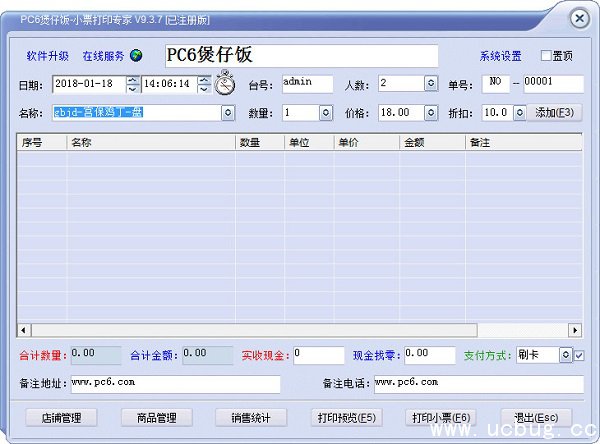This screenshot has width=600, height=444.
Task: Click the 添加(F3) add button
Action: pyautogui.click(x=554, y=113)
